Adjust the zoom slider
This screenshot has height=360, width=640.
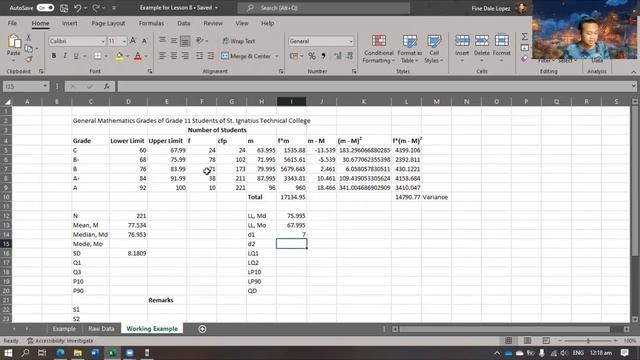point(588,340)
